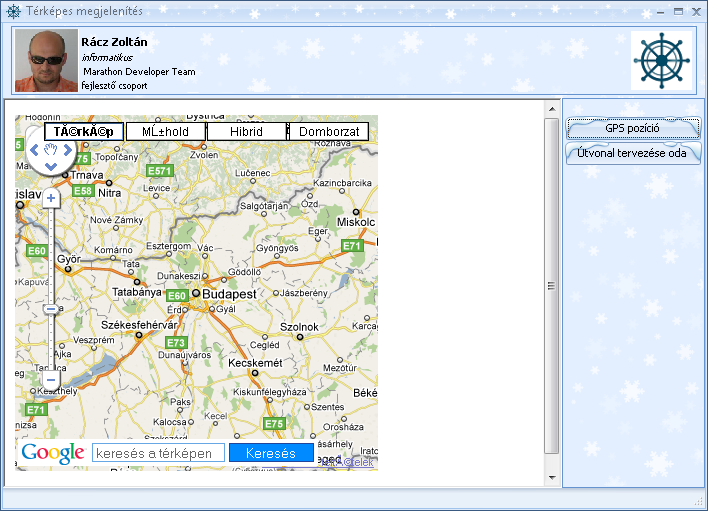Switch map to Műhold satellite view
This screenshot has height=511, width=708.
[x=165, y=132]
